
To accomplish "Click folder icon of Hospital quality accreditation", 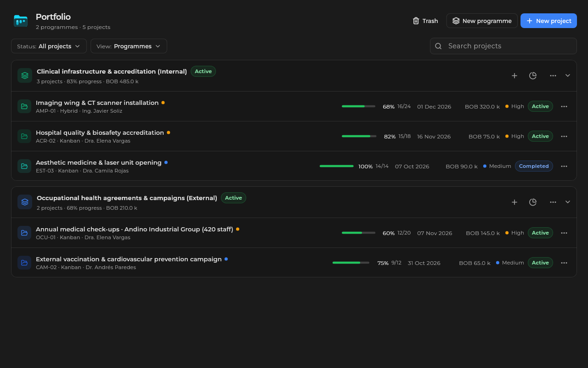I will (24, 136).
